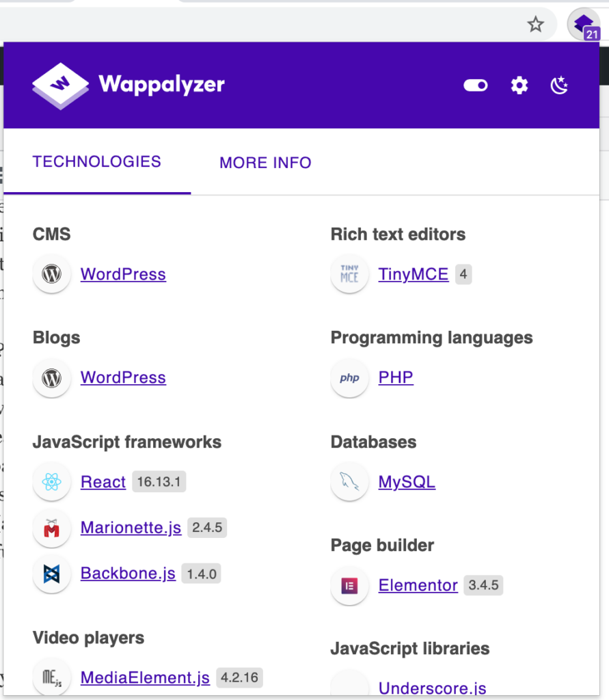This screenshot has width=609, height=700.
Task: Click the React version 16.13.1 badge
Action: (159, 482)
